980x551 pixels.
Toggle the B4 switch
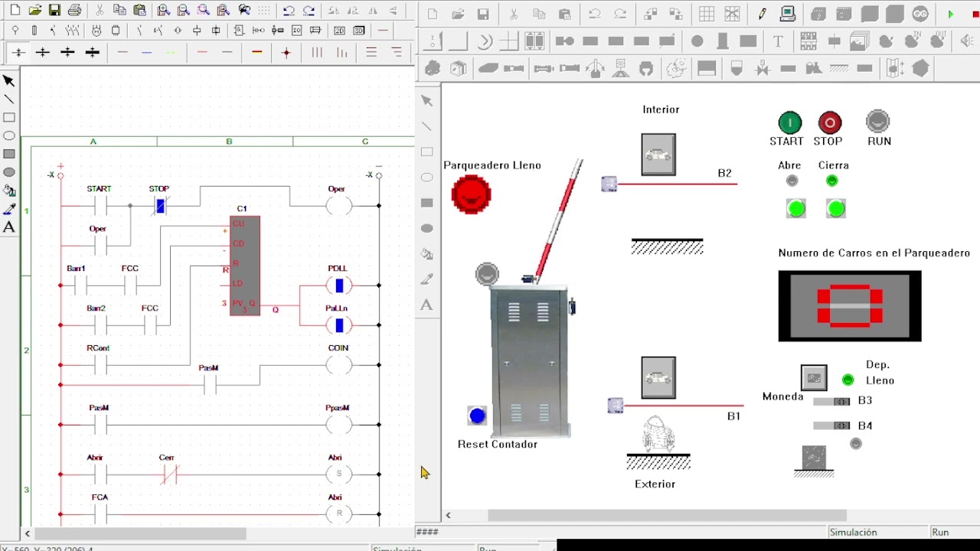(832, 425)
